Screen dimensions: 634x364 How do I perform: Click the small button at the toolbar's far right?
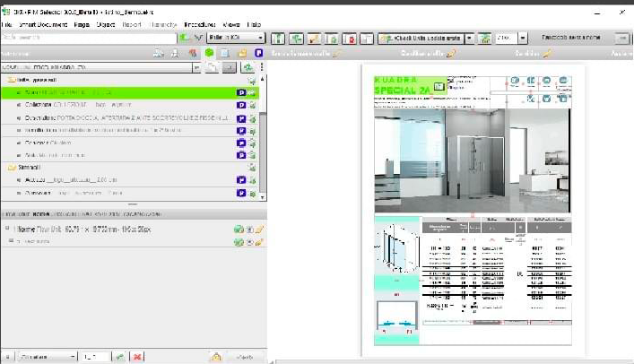622,38
